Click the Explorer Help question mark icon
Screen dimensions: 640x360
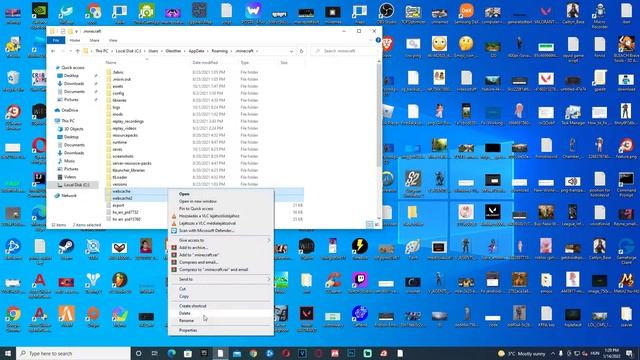coord(378,40)
